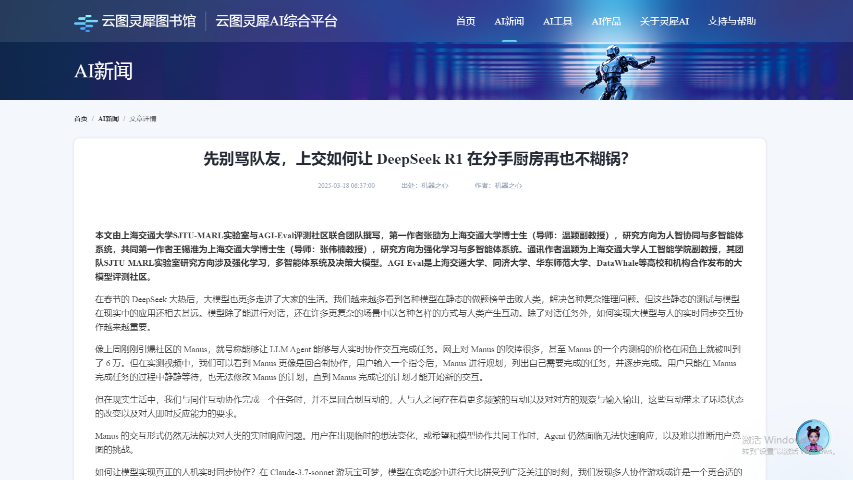
Task: Click the 云图灵犀图书馆 site name
Action: [x=149, y=21]
